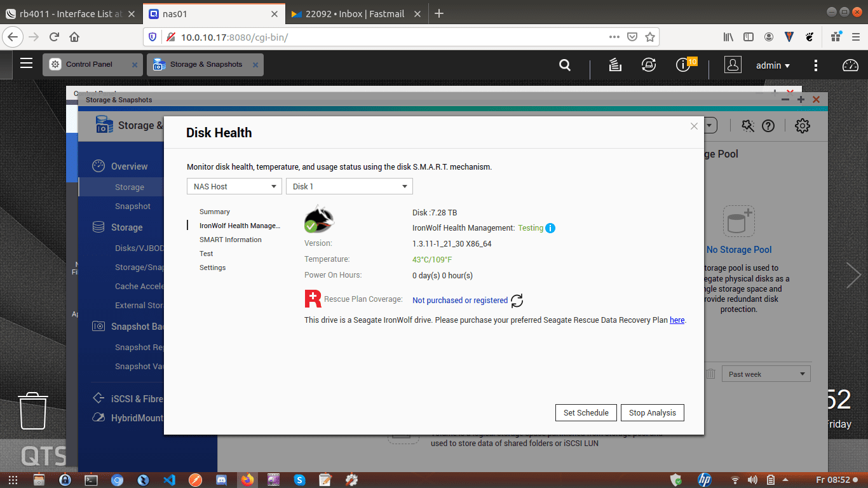Open Skype from the taskbar
Screen dimensions: 868x488
click(x=299, y=480)
